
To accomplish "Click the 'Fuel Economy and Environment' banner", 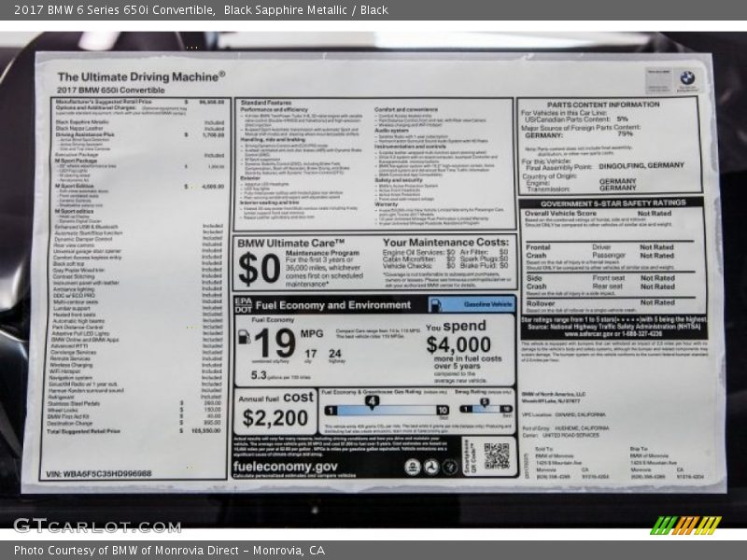I will click(x=332, y=305).
